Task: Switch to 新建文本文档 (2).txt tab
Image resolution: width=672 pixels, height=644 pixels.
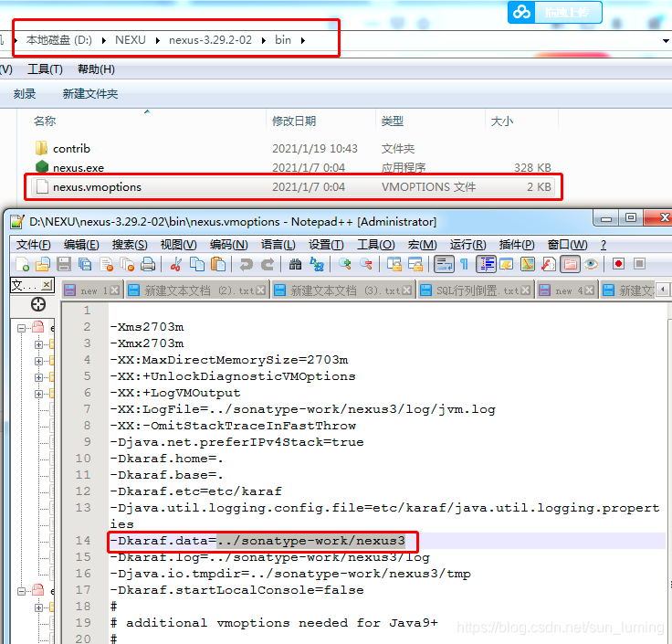Action: [x=197, y=290]
